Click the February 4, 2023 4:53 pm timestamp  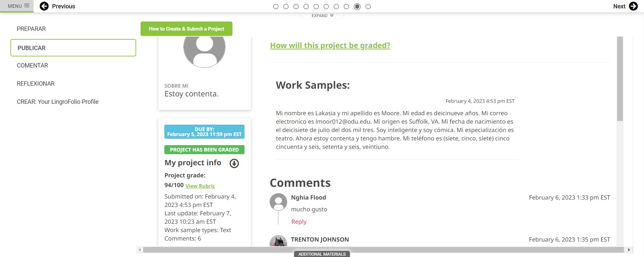tap(480, 101)
